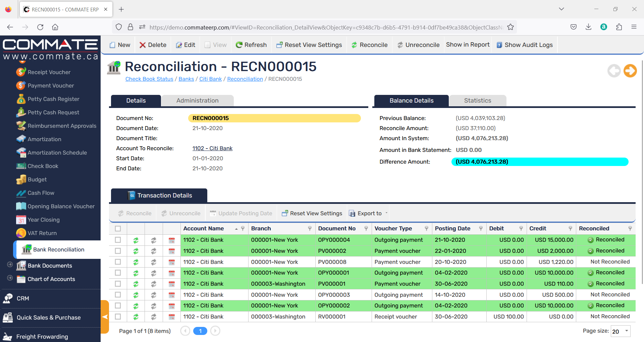This screenshot has height=342, width=644.
Task: Open Citi Bank breadcrumb link
Action: pyautogui.click(x=210, y=79)
